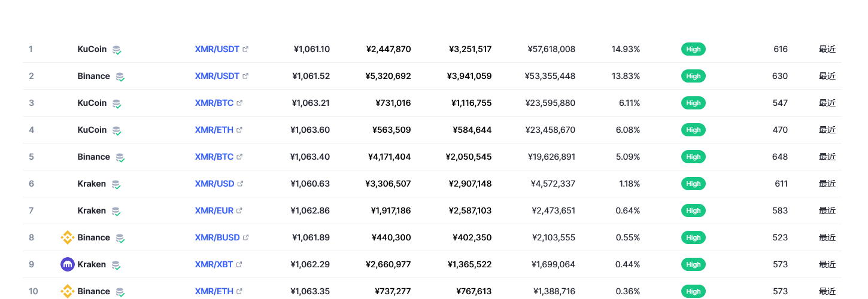This screenshot has width=868, height=299.
Task: Click the KuCoin exchange name in row 4
Action: [92, 130]
